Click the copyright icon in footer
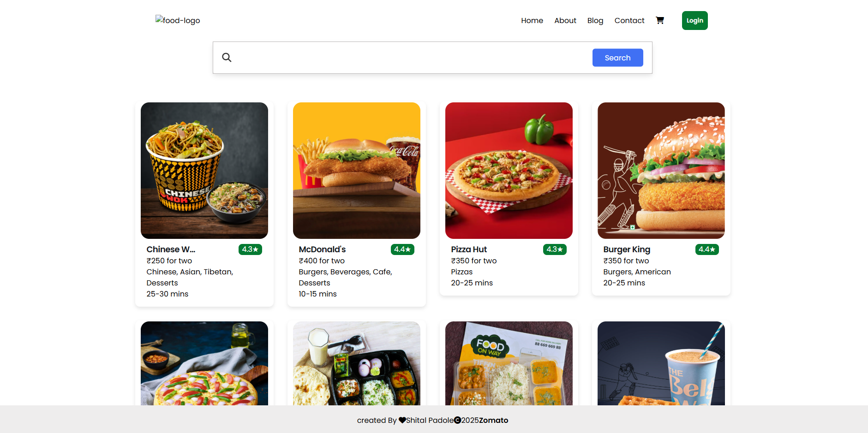This screenshot has height=433, width=868. [x=457, y=420]
